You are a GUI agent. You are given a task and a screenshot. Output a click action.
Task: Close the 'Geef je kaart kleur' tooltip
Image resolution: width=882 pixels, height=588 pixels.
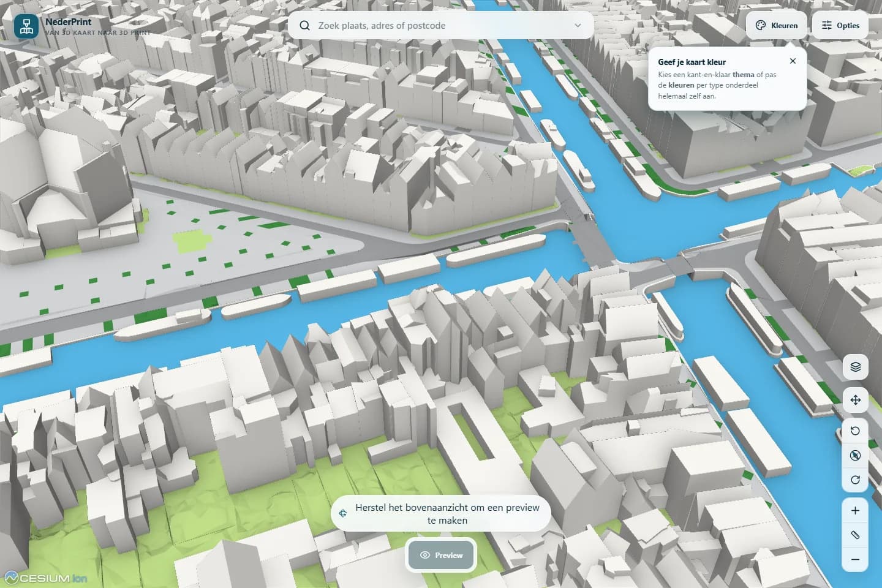click(x=793, y=61)
